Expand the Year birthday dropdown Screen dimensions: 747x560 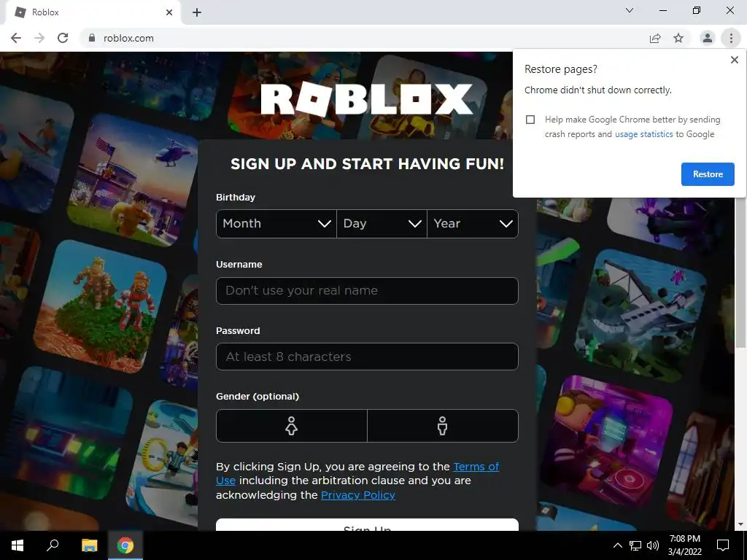473,224
